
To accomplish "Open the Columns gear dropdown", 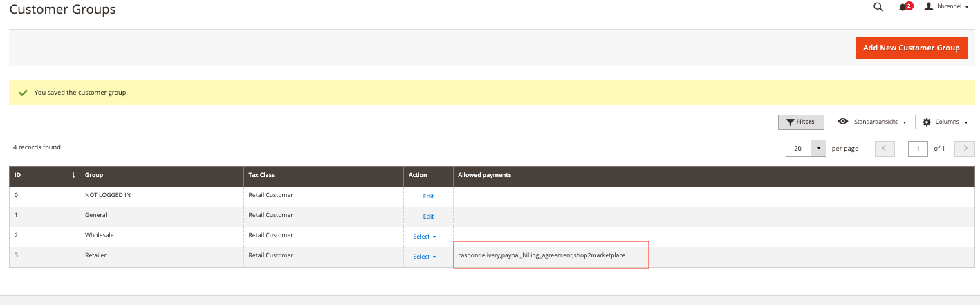I will tap(945, 122).
